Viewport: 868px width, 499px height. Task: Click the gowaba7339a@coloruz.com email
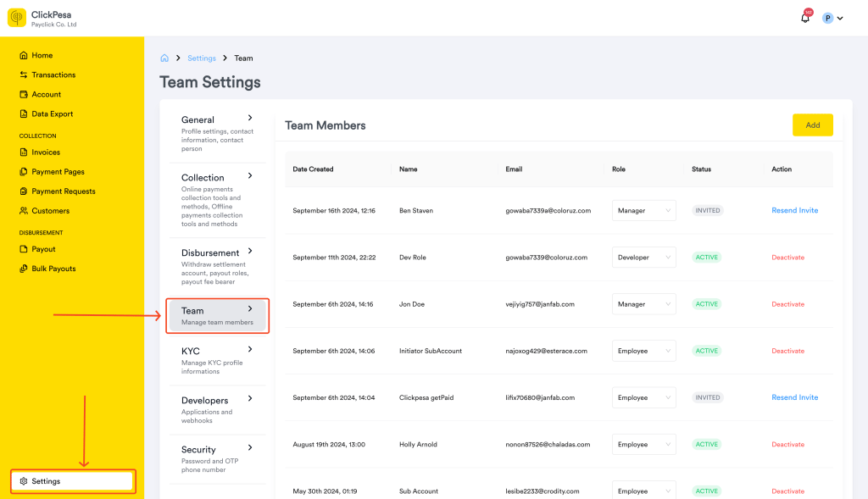tap(548, 211)
